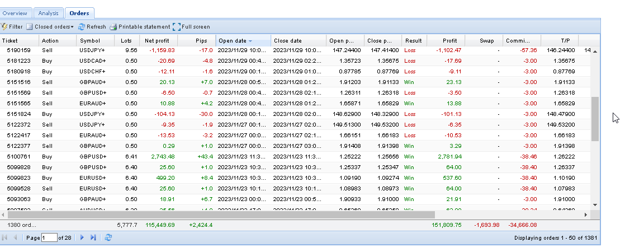Sort by the Net profit column header
This screenshot has height=247, width=644.
pyautogui.click(x=157, y=40)
